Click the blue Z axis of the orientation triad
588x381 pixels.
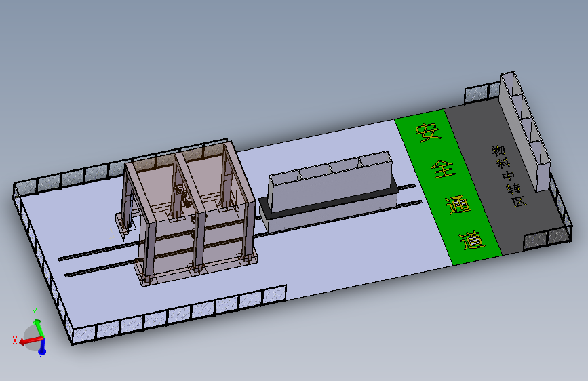pyautogui.click(x=42, y=347)
